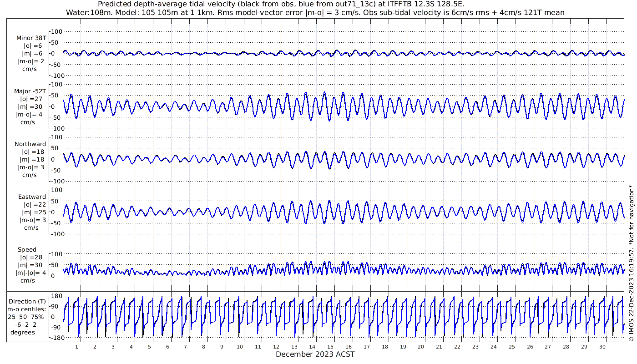The height and width of the screenshot is (364, 637).
Task: Click the 'cm/s' unit under Speed panel
Action: click(x=27, y=280)
